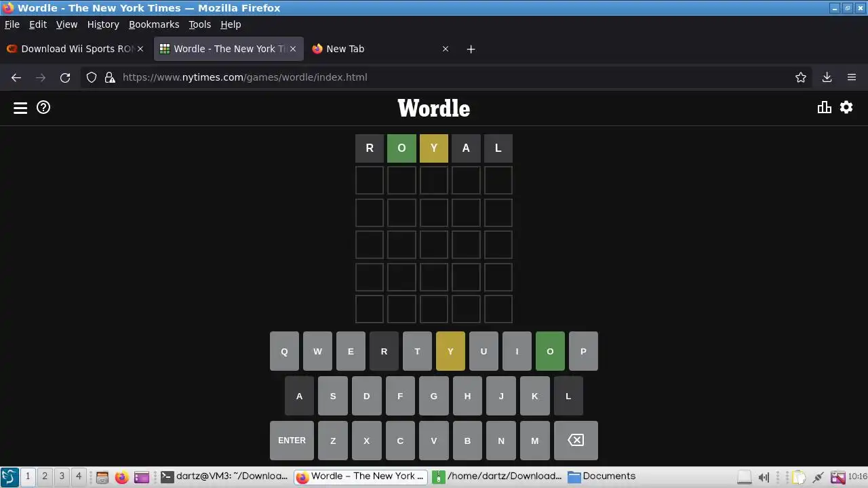Tap the J key on Wordle keyboard
The width and height of the screenshot is (868, 488).
501,396
